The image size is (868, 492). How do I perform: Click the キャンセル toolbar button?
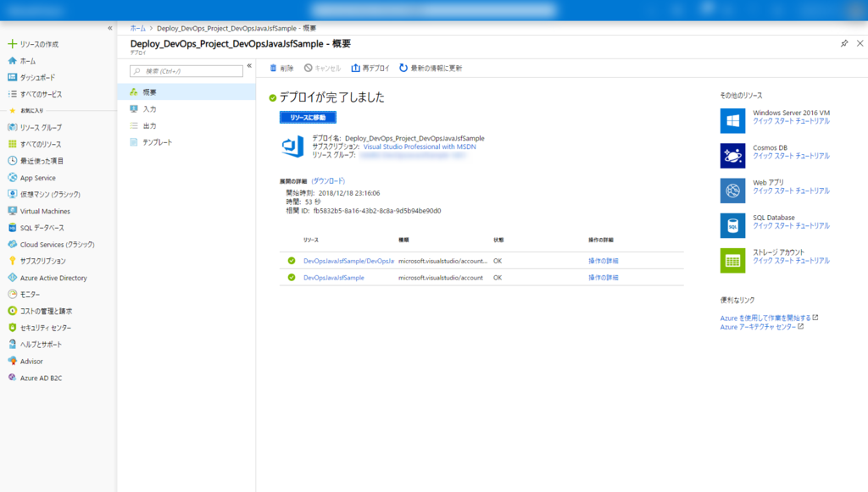[x=322, y=68]
